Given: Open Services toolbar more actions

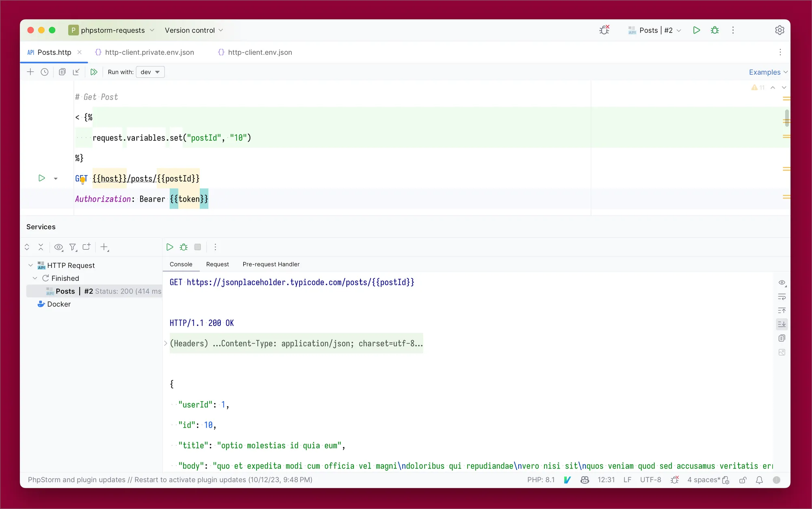Looking at the screenshot, I should point(215,247).
